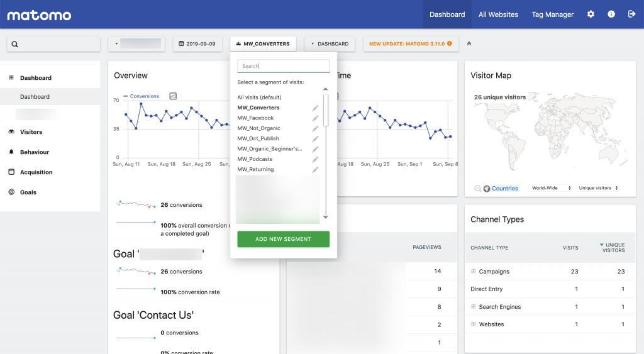The image size is (644, 354).
Task: Click the CHANNEL TYPE column header
Action: pyautogui.click(x=489, y=248)
